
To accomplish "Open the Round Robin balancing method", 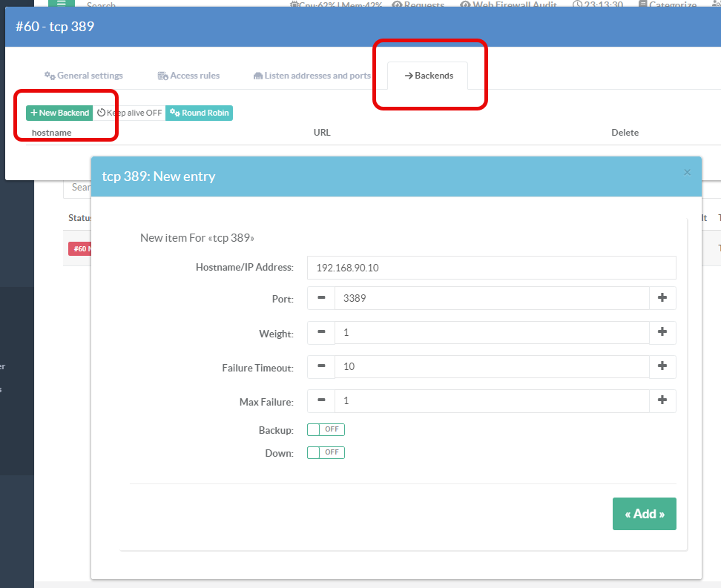I will (x=199, y=113).
